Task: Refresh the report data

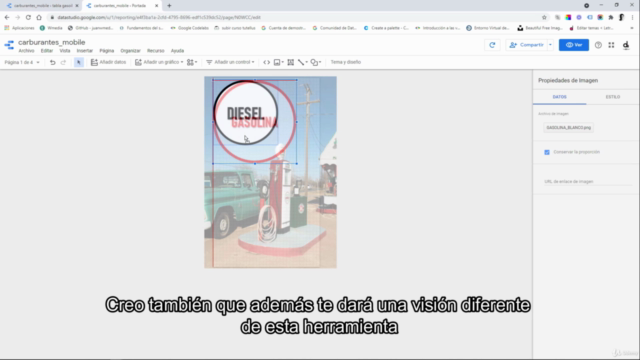Action: pos(492,45)
